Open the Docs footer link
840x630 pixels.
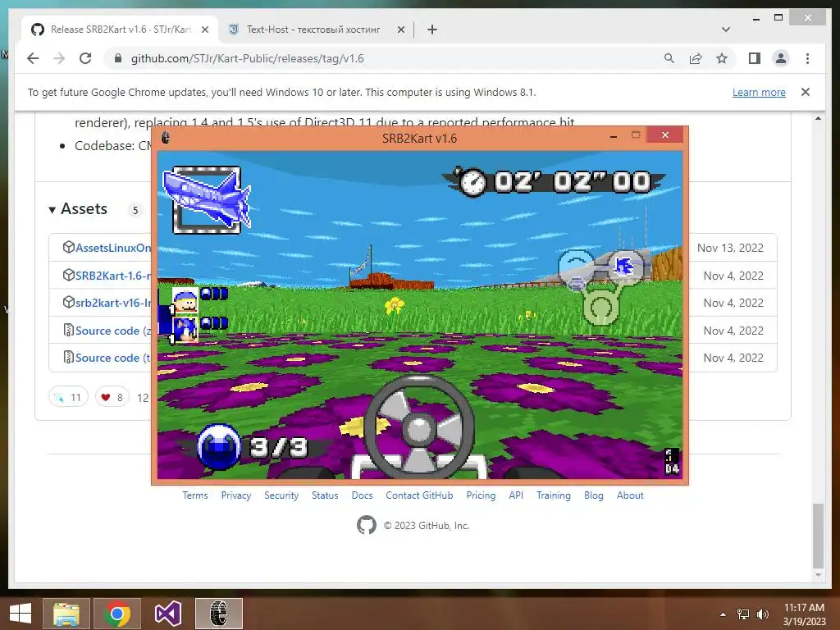pos(362,495)
